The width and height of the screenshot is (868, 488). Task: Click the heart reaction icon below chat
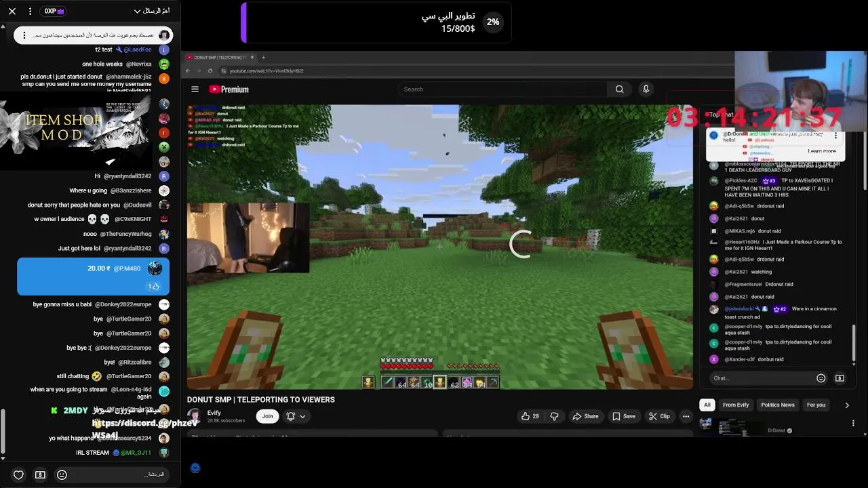[18, 474]
